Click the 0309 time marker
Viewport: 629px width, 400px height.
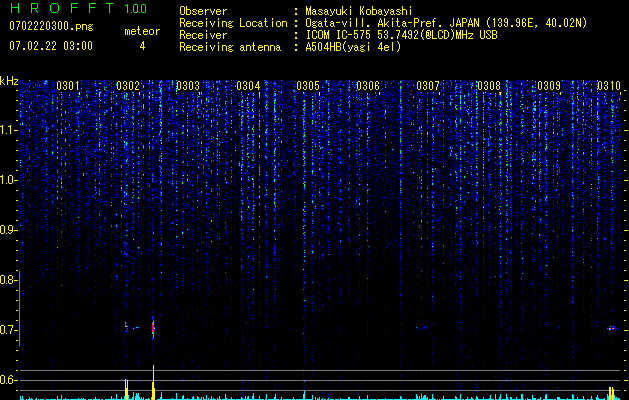549,85
